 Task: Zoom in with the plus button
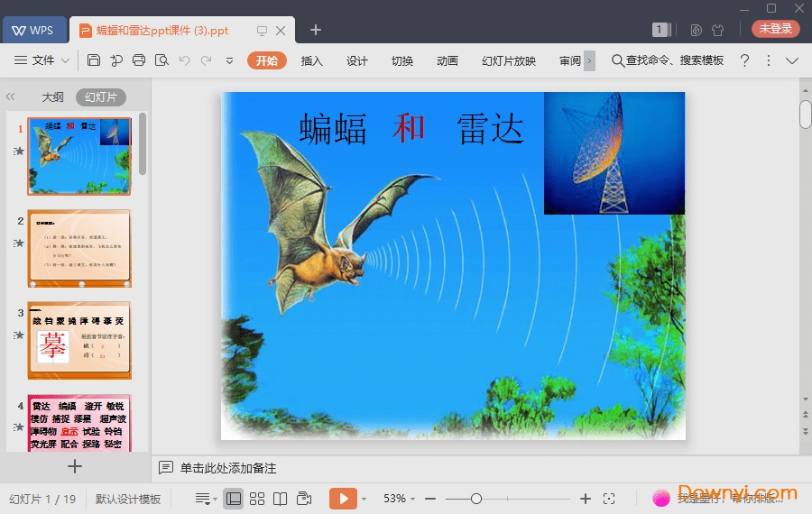coord(586,499)
